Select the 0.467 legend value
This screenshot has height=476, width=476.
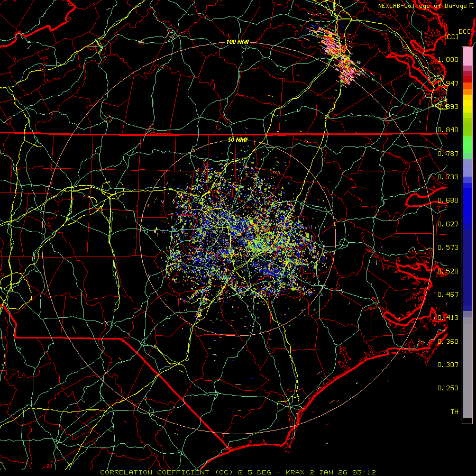pyautogui.click(x=448, y=294)
